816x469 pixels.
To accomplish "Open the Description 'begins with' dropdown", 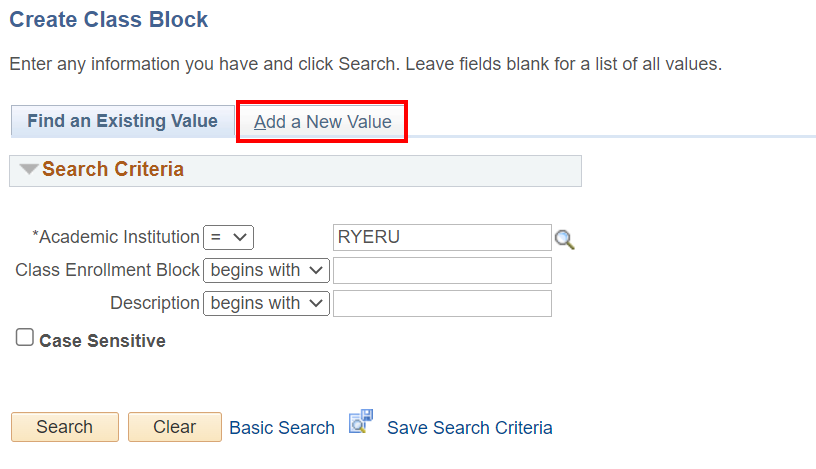I will point(266,303).
